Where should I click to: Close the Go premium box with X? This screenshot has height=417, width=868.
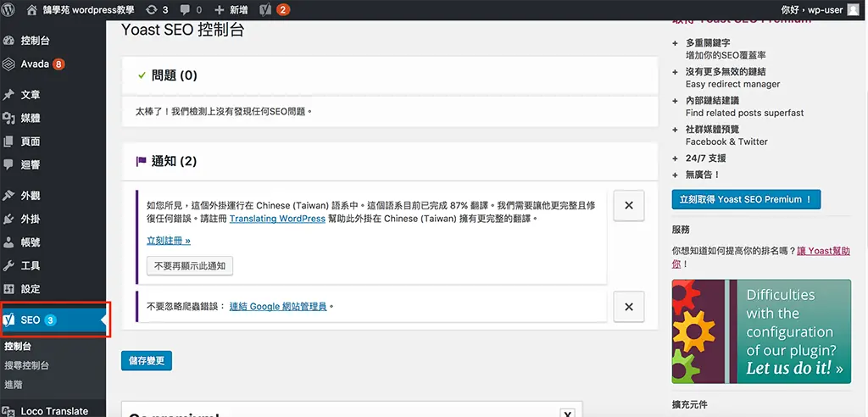pos(566,413)
